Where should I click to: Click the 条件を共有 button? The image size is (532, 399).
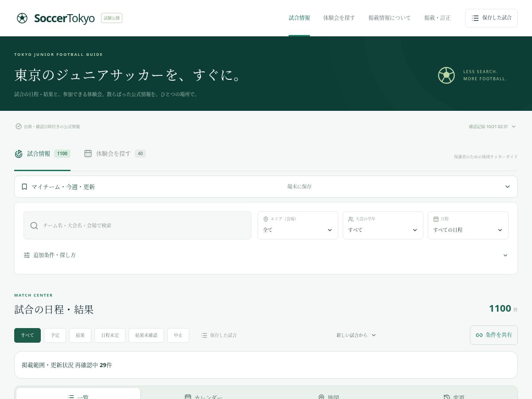pyautogui.click(x=494, y=335)
